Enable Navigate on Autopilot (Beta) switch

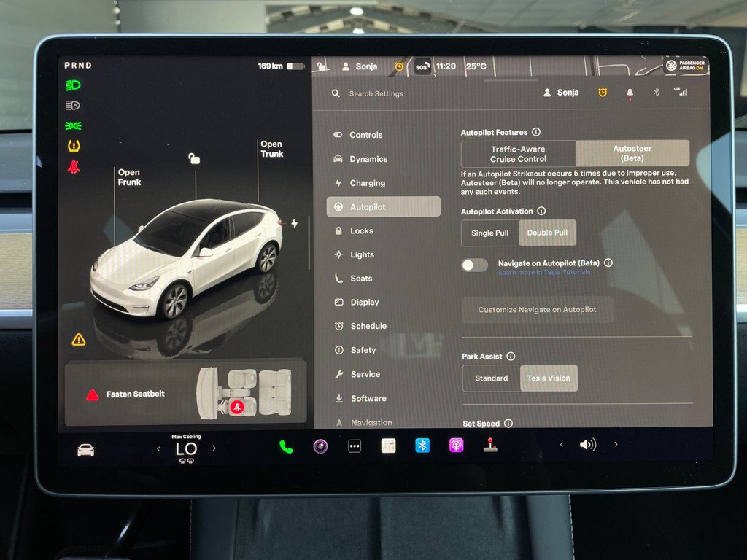474,265
